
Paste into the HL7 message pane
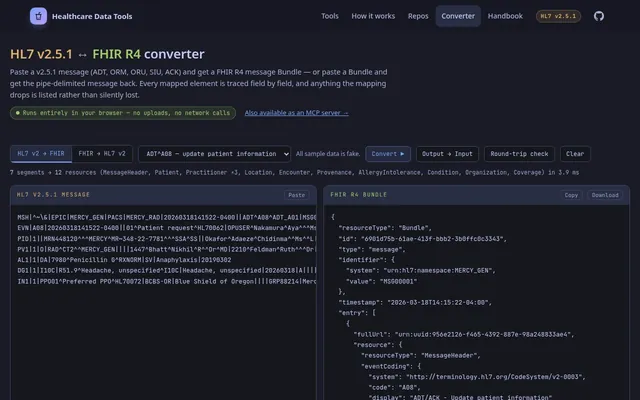point(297,195)
